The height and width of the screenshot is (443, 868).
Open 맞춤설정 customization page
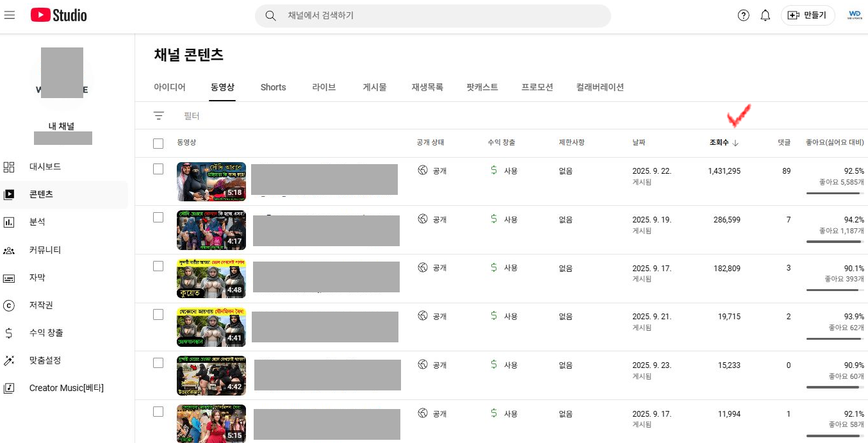(x=45, y=360)
